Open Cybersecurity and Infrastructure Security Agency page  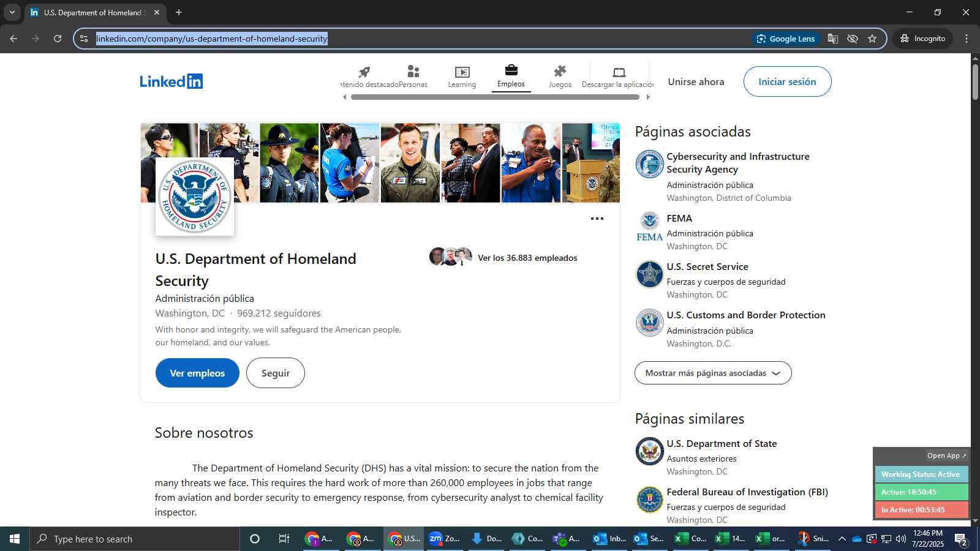(738, 163)
